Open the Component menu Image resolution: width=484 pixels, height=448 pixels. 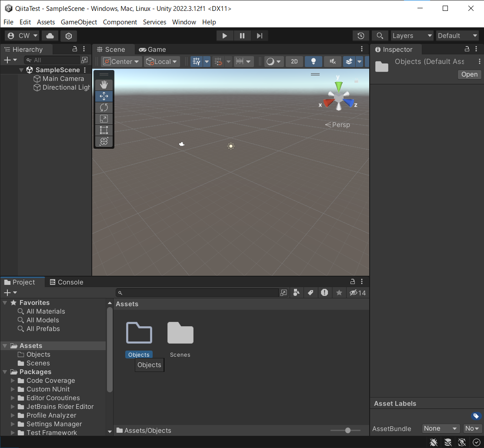pos(120,22)
